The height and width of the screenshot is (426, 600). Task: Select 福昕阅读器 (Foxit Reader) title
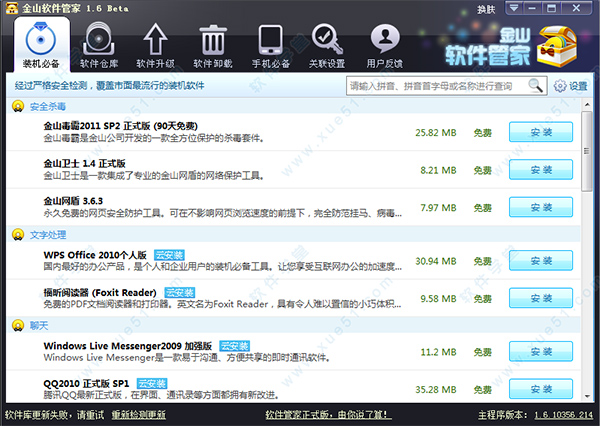pyautogui.click(x=100, y=292)
